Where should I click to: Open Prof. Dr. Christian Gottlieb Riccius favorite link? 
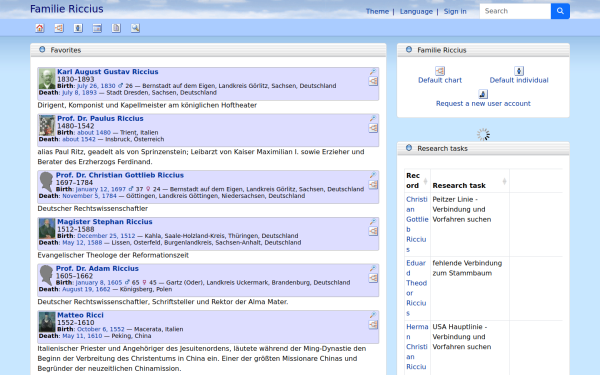click(x=120, y=175)
